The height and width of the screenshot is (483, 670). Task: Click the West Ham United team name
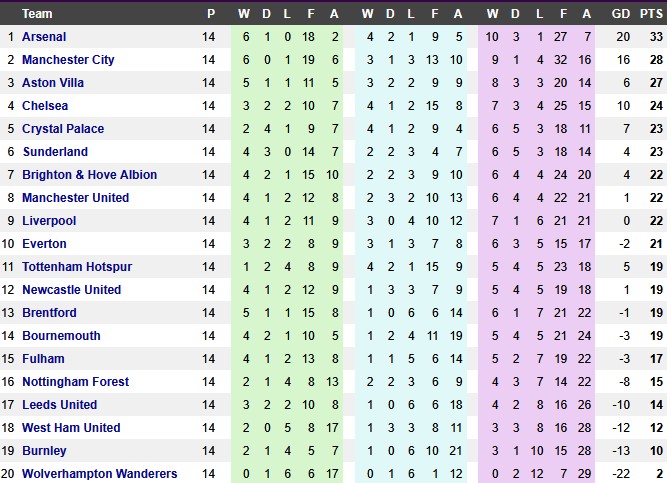[x=71, y=427]
